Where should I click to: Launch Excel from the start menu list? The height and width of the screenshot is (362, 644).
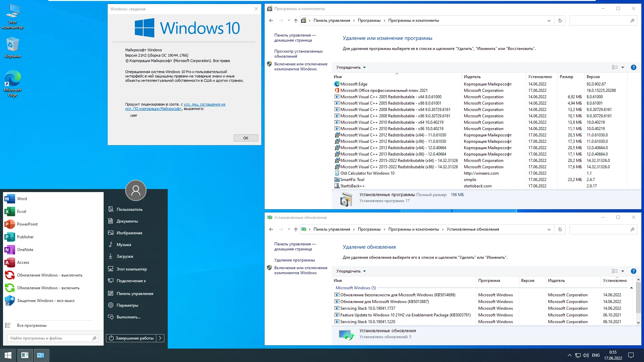[x=21, y=212]
